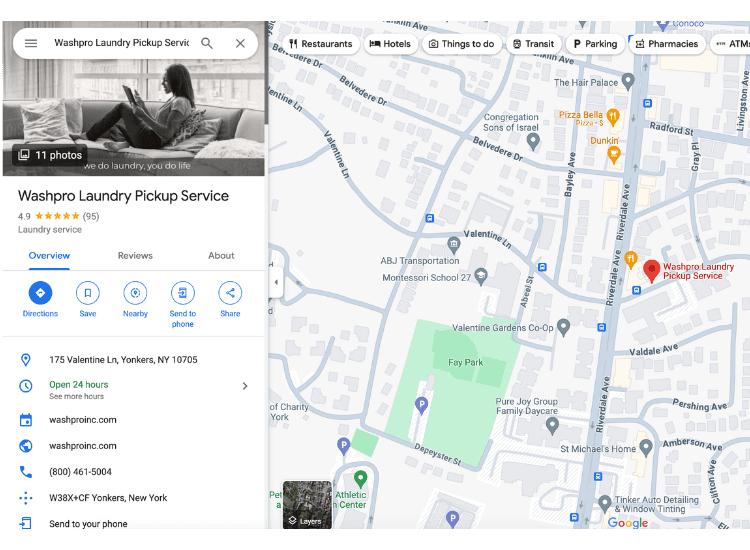Image resolution: width=750 pixels, height=550 pixels.
Task: Open the hamburger menu in search bar
Action: (x=31, y=44)
